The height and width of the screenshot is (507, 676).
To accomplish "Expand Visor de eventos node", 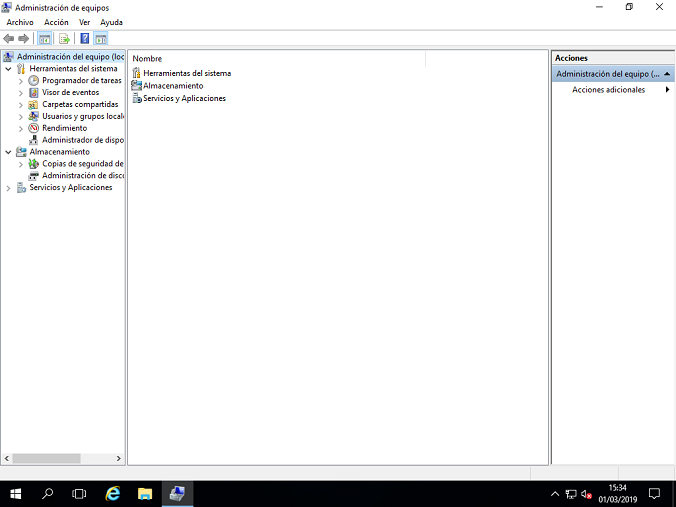I will tap(21, 93).
